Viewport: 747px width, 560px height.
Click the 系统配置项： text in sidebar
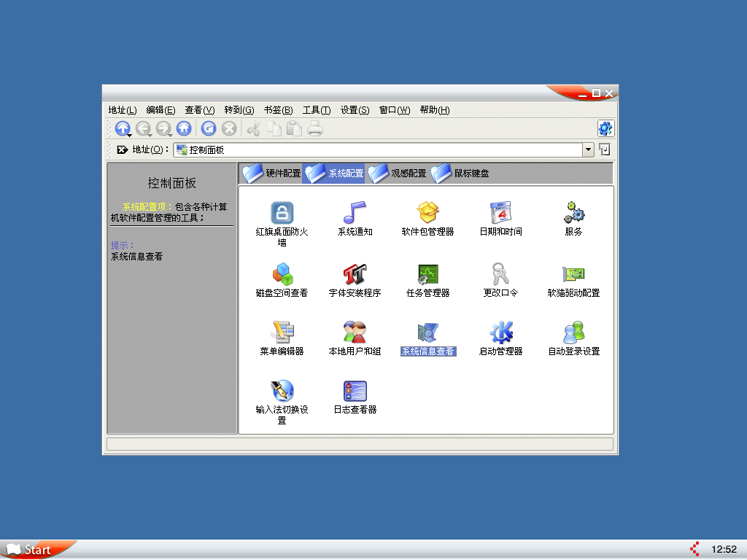point(147,206)
